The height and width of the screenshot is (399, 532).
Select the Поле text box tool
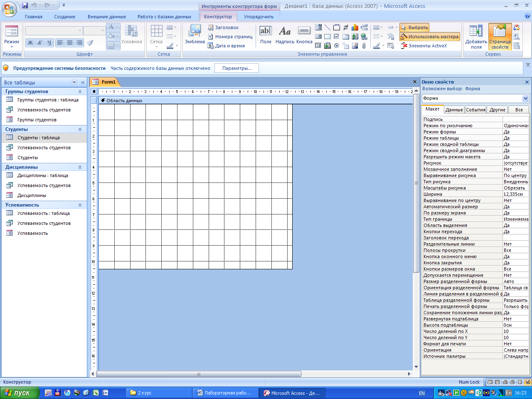click(266, 34)
